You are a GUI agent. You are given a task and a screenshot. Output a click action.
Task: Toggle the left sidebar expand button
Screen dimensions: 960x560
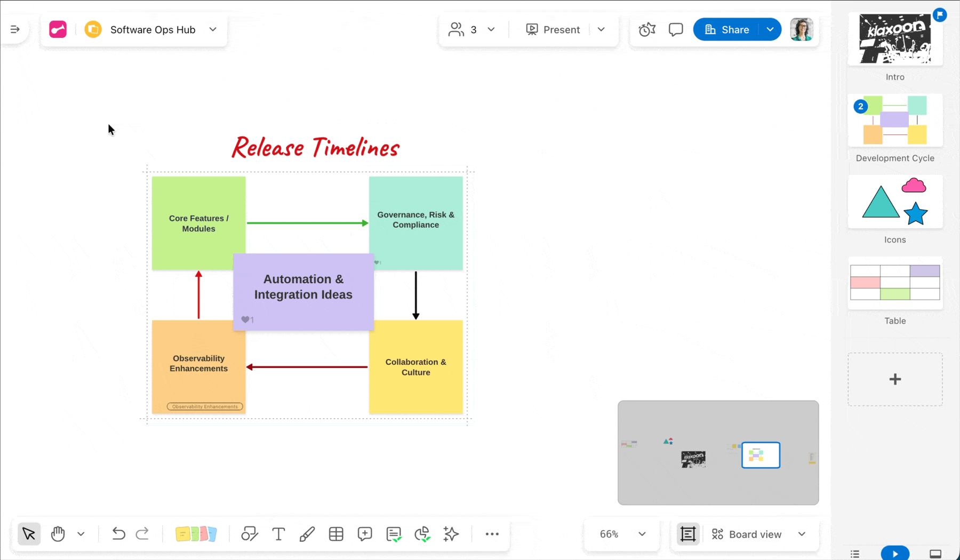[15, 29]
